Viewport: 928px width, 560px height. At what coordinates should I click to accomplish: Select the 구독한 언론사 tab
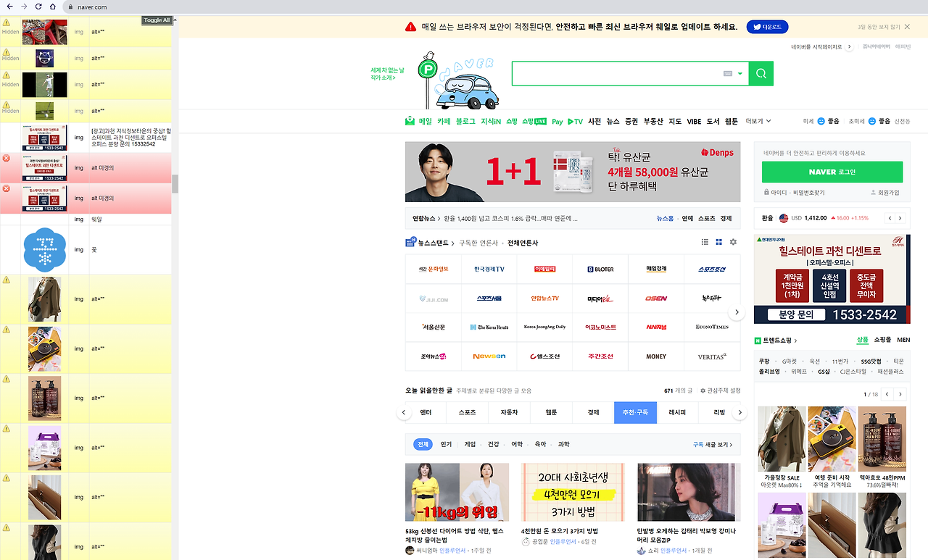[478, 243]
